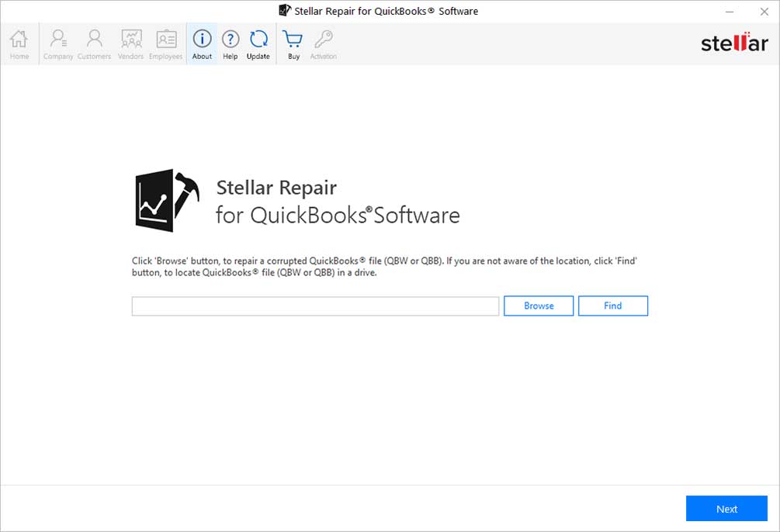
Task: Open the Customers section icon
Action: 94,43
